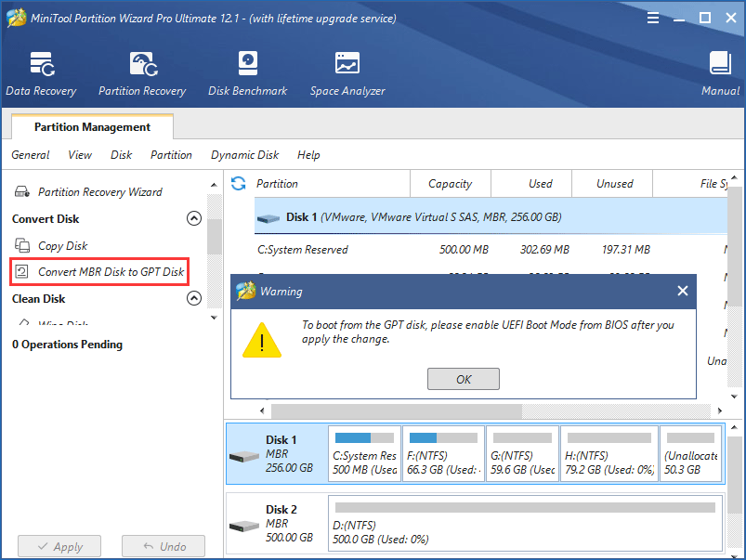Open the Disk Benchmark tool
Screen dimensions: 746x560
click(x=247, y=73)
